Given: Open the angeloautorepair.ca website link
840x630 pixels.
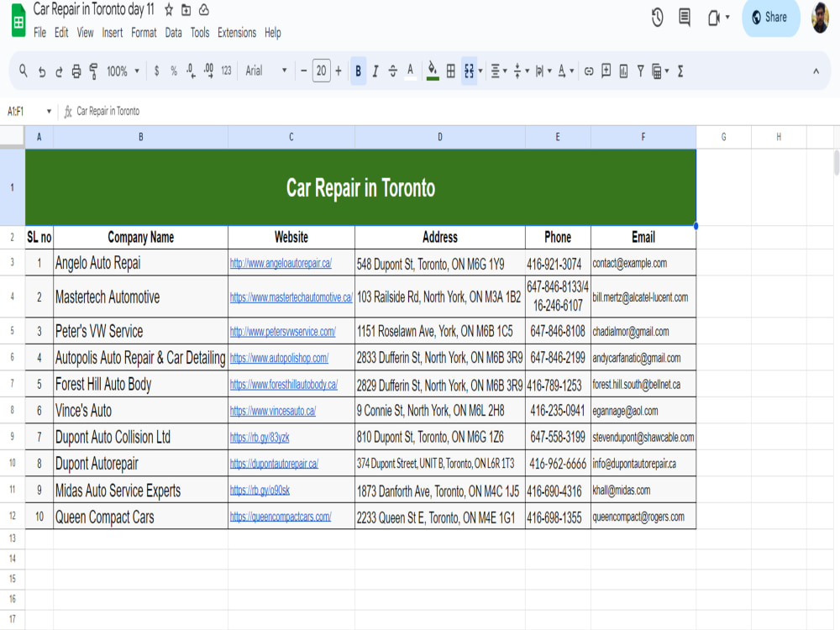Looking at the screenshot, I should pos(281,263).
